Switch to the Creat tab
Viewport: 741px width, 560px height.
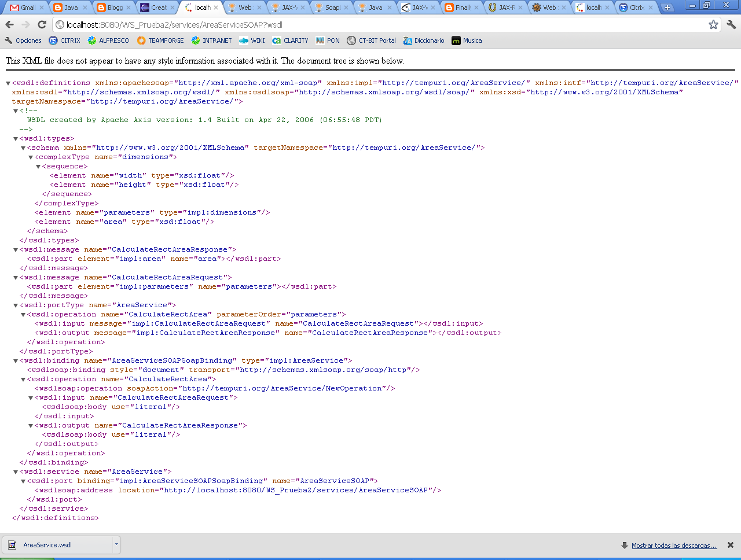click(158, 8)
